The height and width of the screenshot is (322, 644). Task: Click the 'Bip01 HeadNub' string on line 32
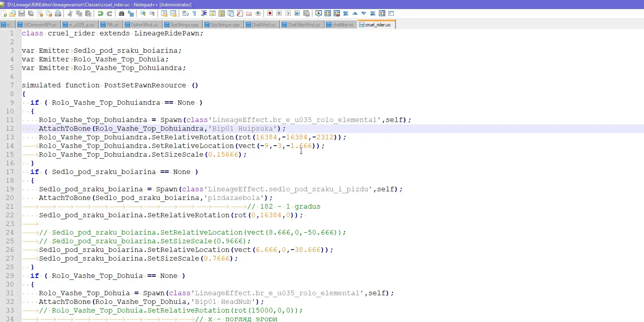coord(223,302)
